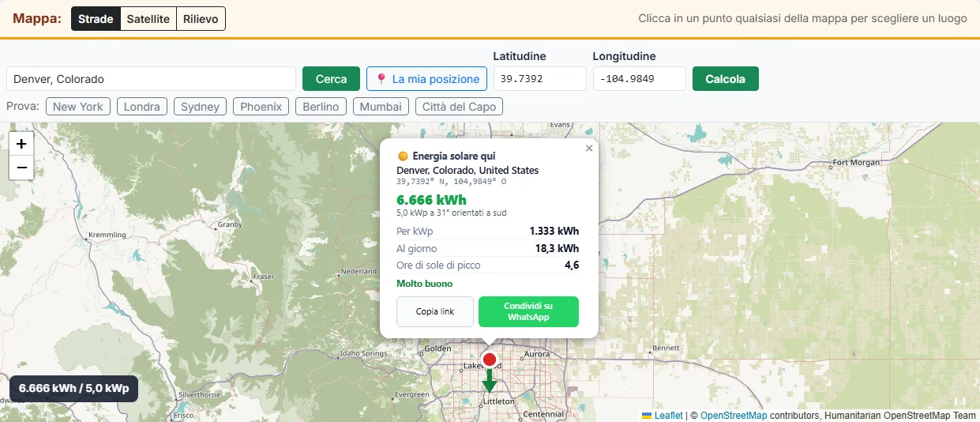This screenshot has height=422, width=980.
Task: Zoom out the map with minus button
Action: click(21, 168)
